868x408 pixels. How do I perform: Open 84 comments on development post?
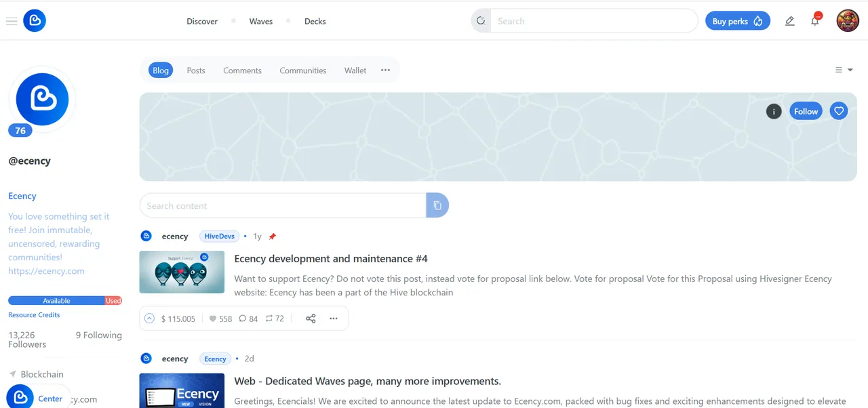click(248, 319)
